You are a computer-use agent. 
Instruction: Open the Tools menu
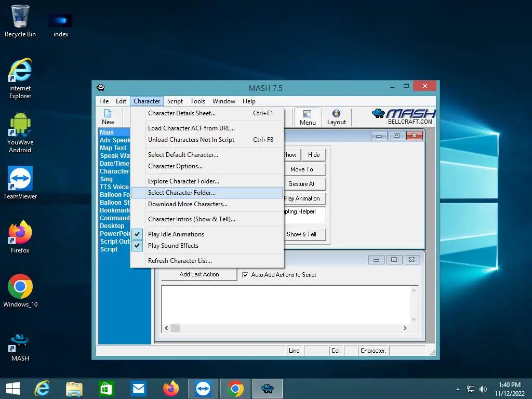pyautogui.click(x=197, y=101)
